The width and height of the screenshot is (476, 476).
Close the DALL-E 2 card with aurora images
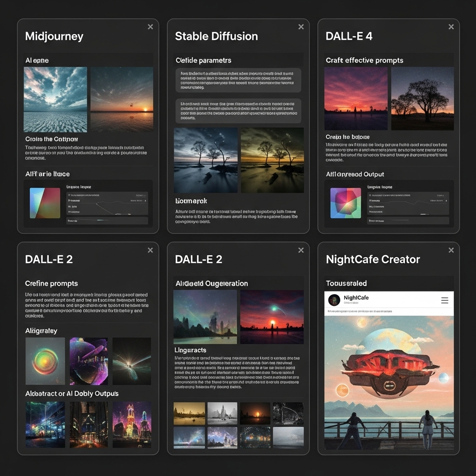301,250
